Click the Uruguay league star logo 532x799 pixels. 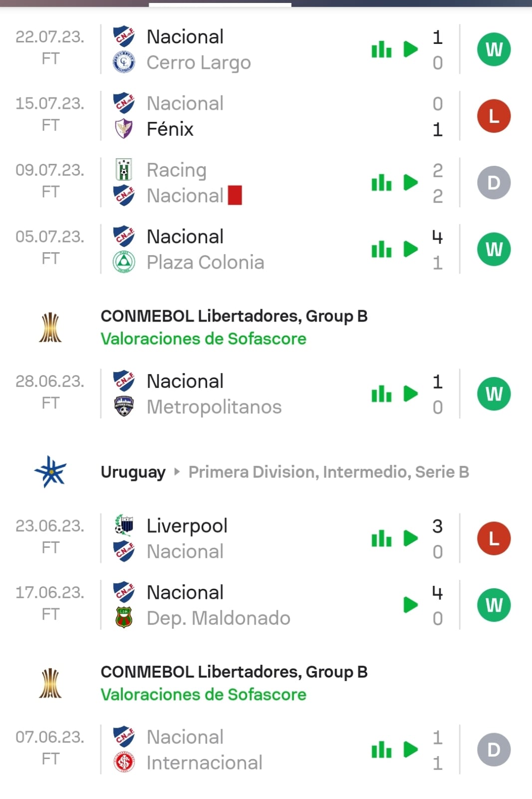50,471
